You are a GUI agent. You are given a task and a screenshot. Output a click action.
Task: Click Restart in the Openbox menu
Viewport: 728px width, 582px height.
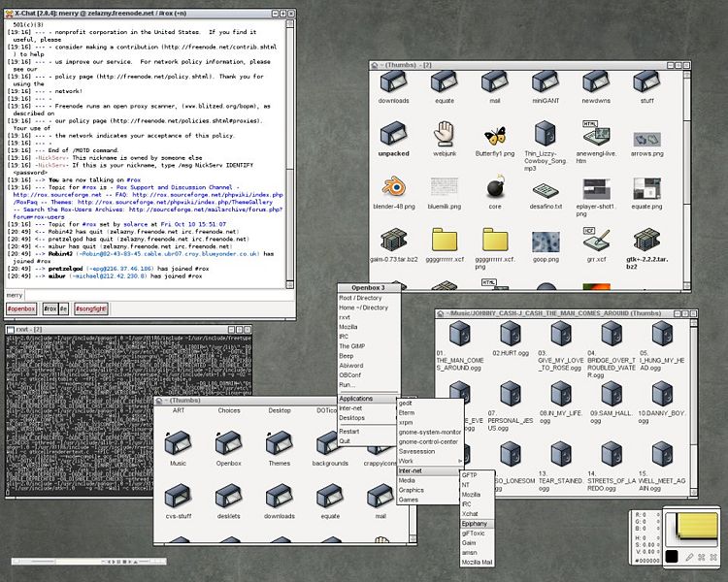(349, 431)
